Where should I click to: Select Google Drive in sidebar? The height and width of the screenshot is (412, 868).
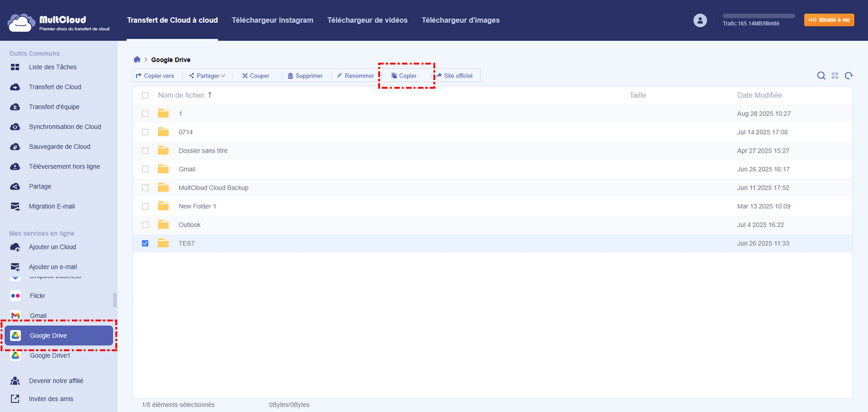point(59,336)
